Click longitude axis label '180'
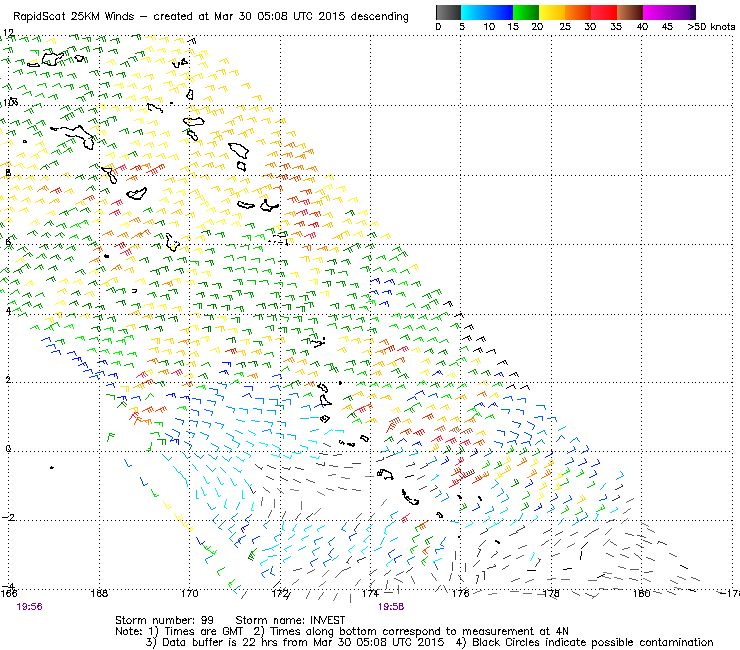This screenshot has width=740, height=650. pyautogui.click(x=641, y=593)
